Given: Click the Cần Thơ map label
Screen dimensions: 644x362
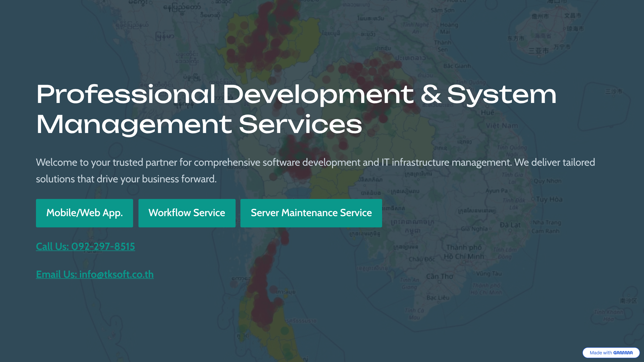Looking at the screenshot, I should pyautogui.click(x=440, y=276).
